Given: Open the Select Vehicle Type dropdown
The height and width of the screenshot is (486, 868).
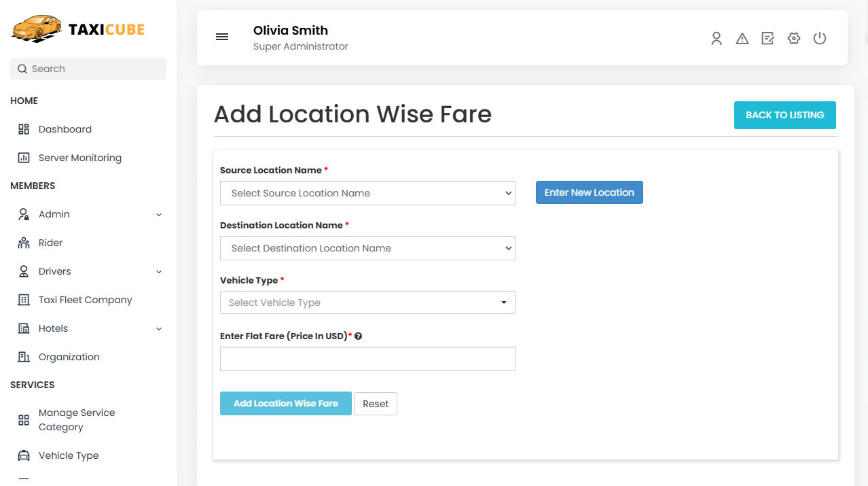Looking at the screenshot, I should [x=367, y=302].
